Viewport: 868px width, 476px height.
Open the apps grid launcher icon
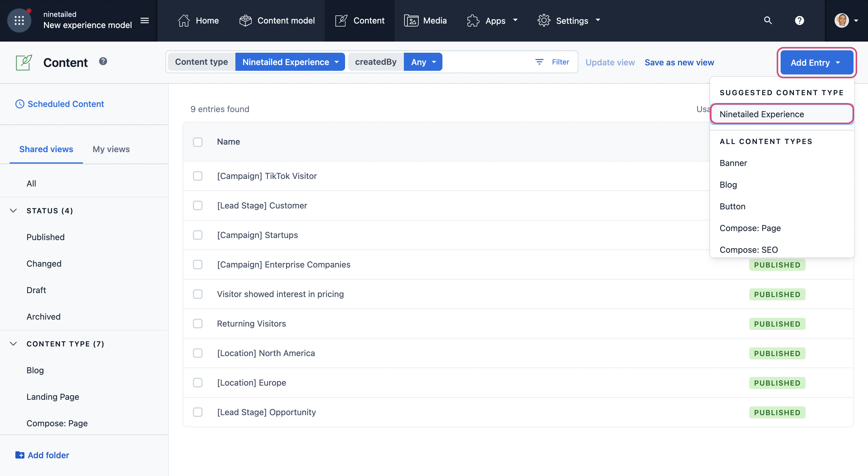pos(19,20)
